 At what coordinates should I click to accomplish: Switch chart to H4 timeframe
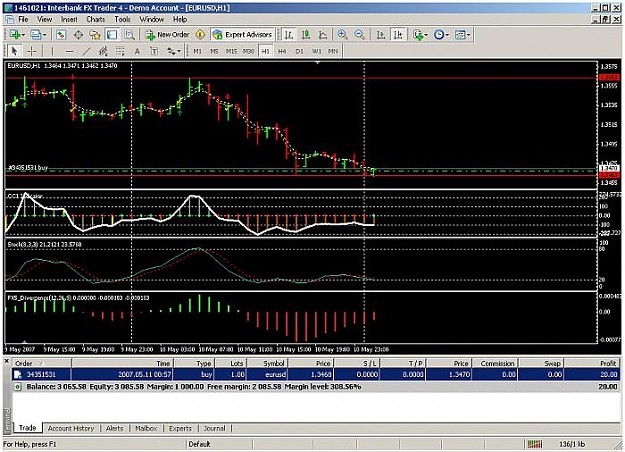[282, 51]
